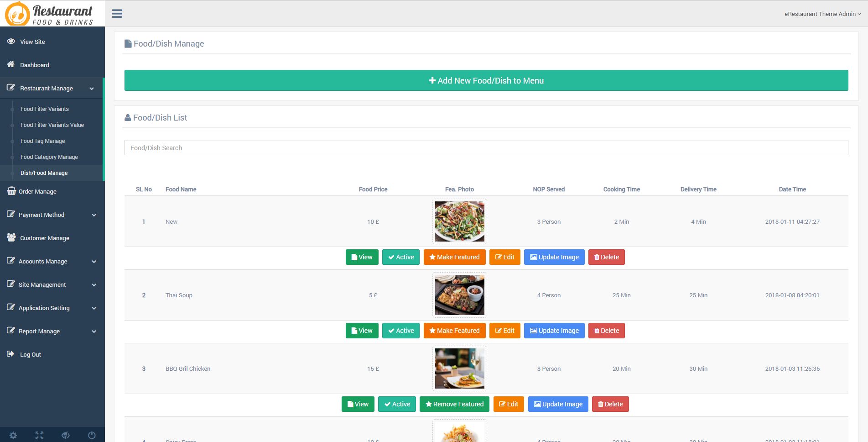
Task: Click the edit icon beside Payment Method
Action: (x=11, y=214)
